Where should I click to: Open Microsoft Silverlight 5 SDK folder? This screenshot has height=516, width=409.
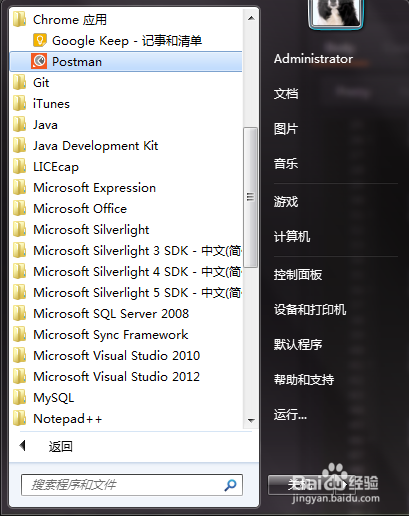pyautogui.click(x=126, y=293)
